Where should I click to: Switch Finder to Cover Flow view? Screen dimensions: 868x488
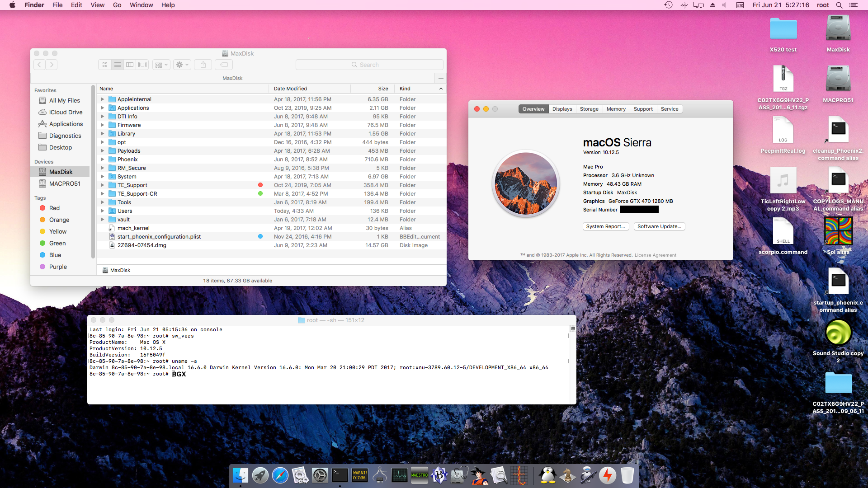[142, 65]
